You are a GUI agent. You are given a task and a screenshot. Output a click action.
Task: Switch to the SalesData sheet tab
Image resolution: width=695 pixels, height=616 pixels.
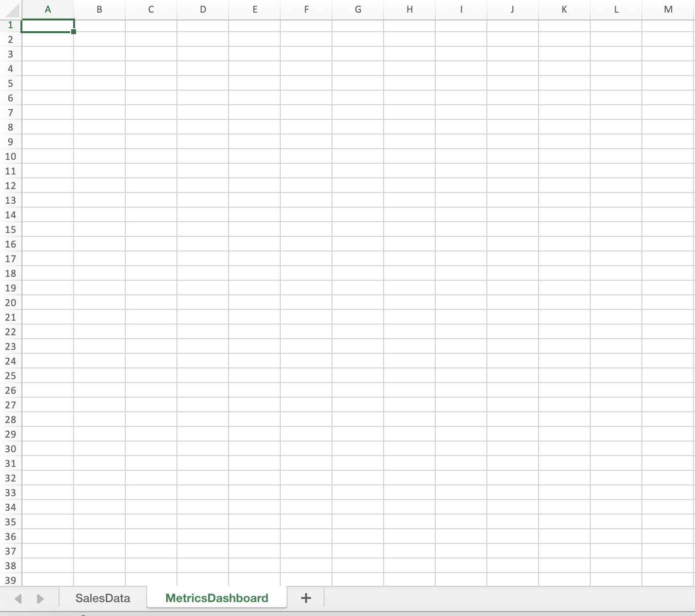tap(102, 598)
